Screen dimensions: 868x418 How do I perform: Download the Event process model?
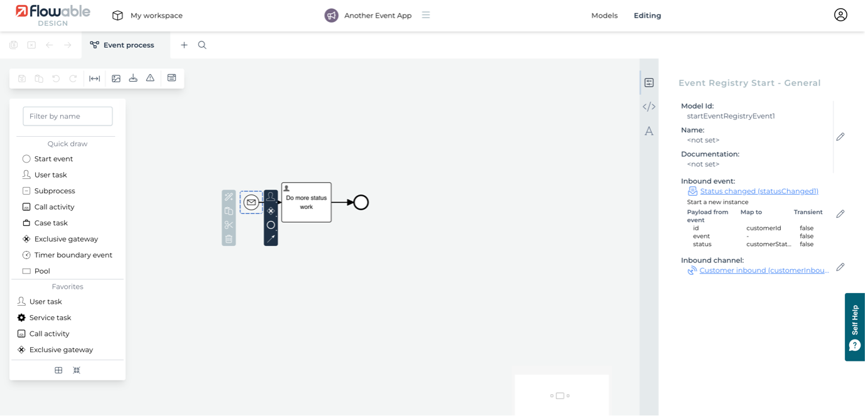click(133, 78)
